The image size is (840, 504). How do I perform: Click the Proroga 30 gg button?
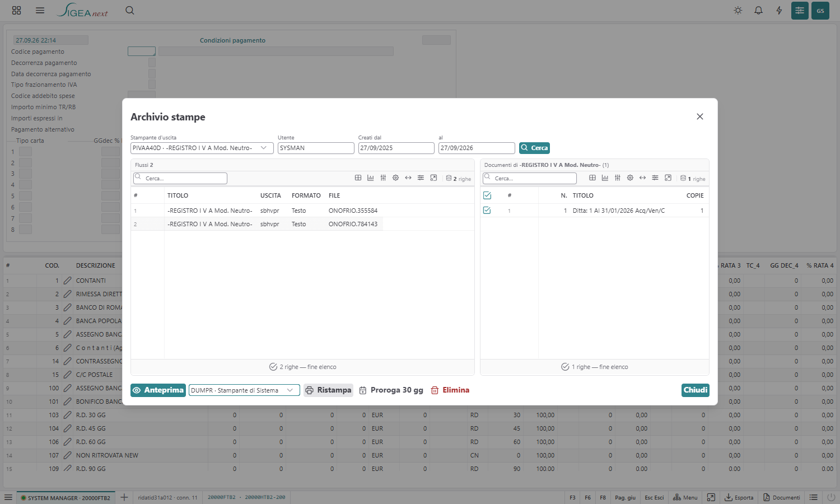(391, 390)
